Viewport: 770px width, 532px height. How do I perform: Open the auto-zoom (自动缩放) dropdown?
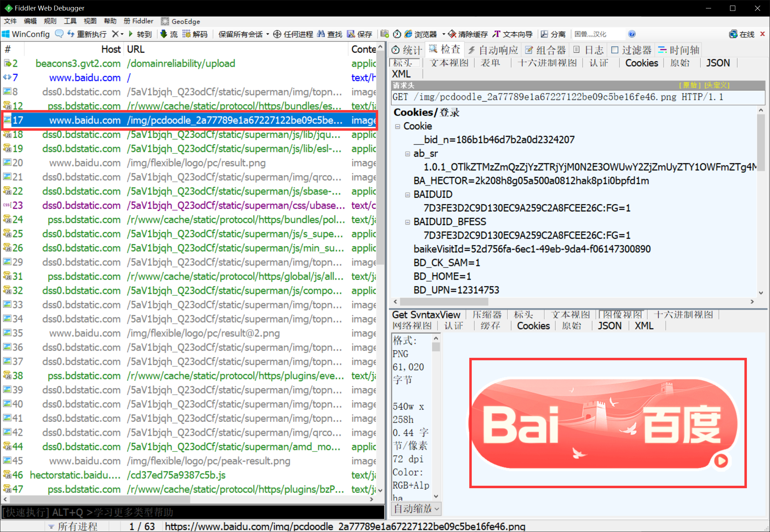coord(416,509)
